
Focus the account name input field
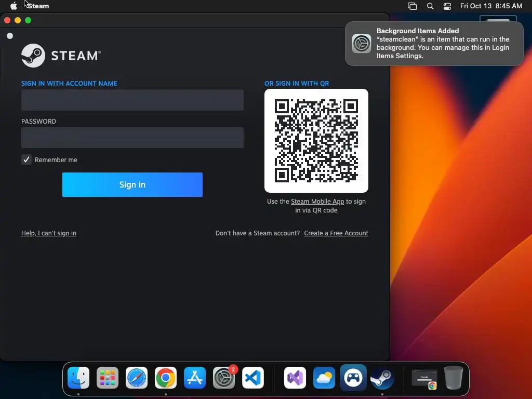pyautogui.click(x=132, y=100)
